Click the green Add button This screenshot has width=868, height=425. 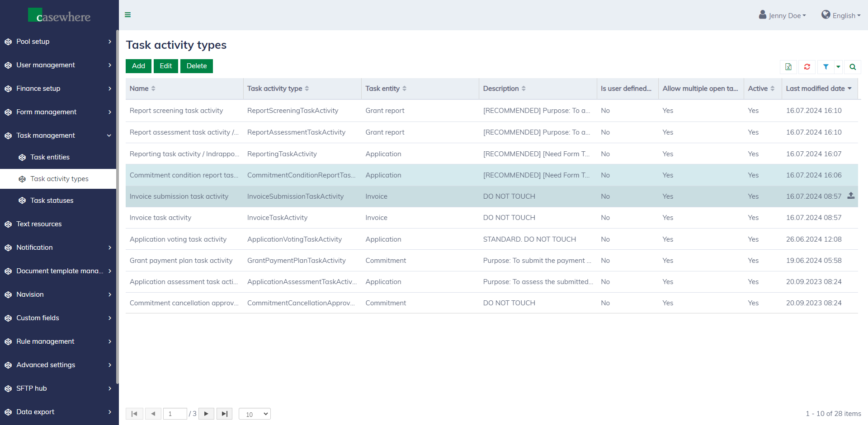click(x=138, y=66)
